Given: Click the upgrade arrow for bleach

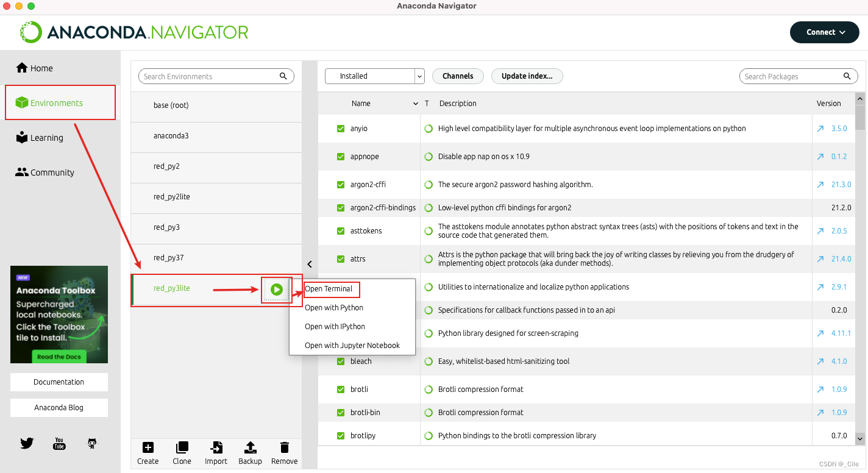Looking at the screenshot, I should coord(820,361).
